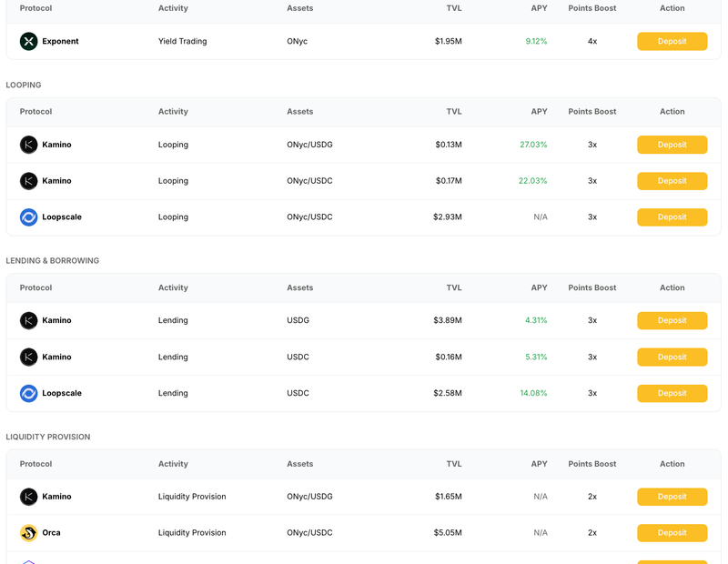
Task: Click the Kamino logo in USDC lending row
Action: pos(28,357)
